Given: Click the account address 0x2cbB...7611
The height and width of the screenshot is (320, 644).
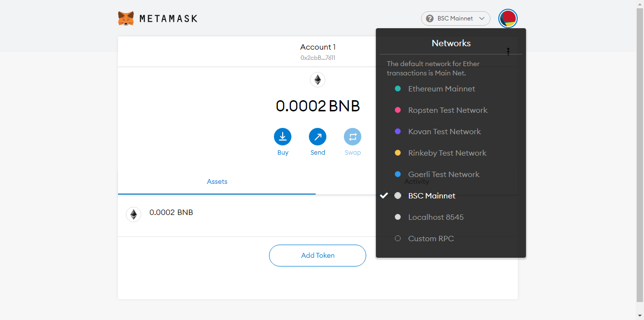Looking at the screenshot, I should coord(318,57).
